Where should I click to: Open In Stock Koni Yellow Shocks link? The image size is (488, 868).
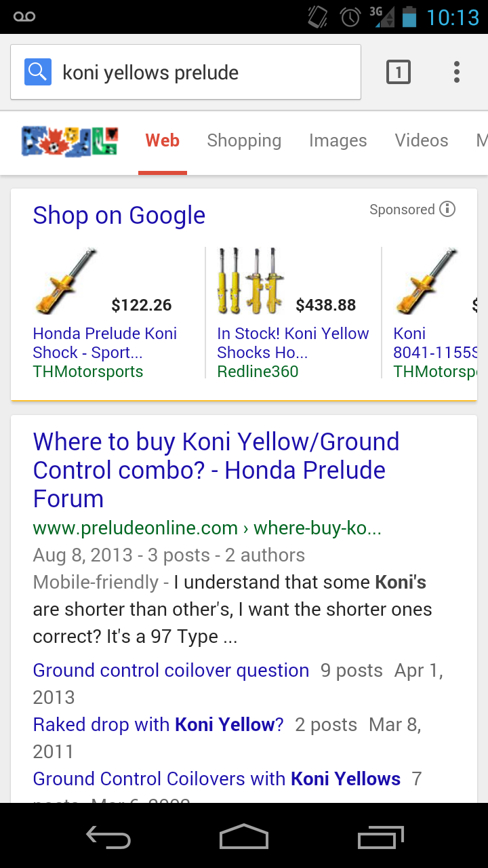coord(293,342)
